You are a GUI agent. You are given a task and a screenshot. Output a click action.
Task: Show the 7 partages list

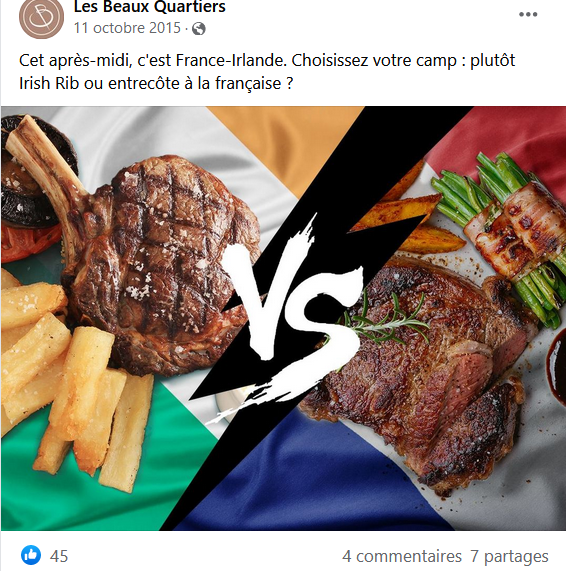509,556
